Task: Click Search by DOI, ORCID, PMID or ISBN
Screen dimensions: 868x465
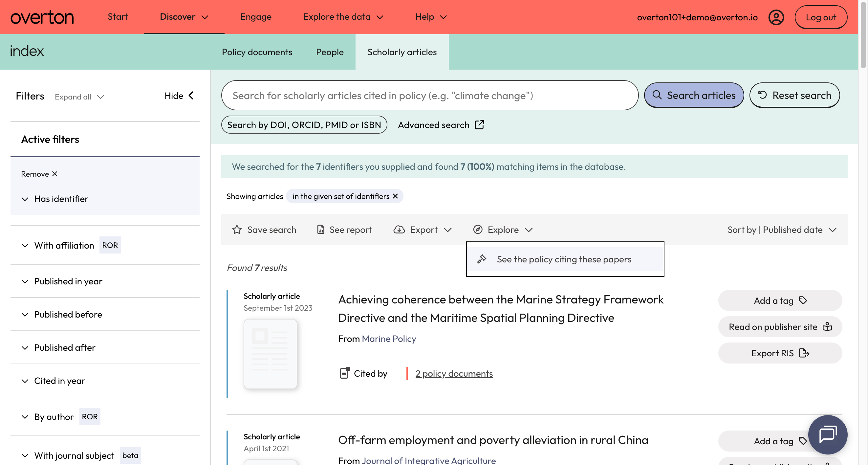Action: (304, 125)
